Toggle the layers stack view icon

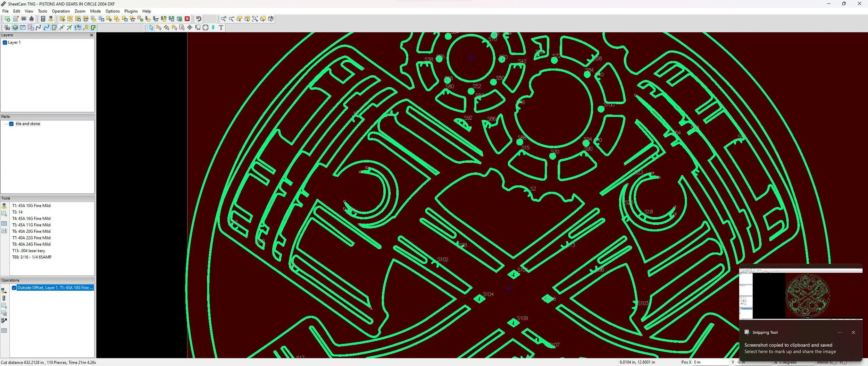pos(15,27)
